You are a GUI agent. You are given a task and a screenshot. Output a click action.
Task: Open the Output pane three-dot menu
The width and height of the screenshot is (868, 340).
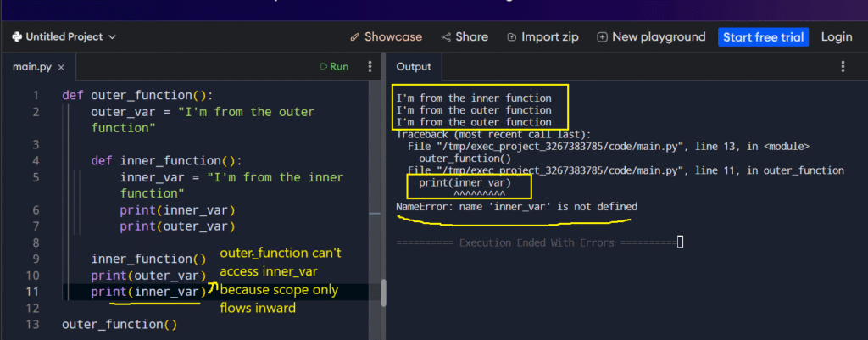click(x=843, y=66)
